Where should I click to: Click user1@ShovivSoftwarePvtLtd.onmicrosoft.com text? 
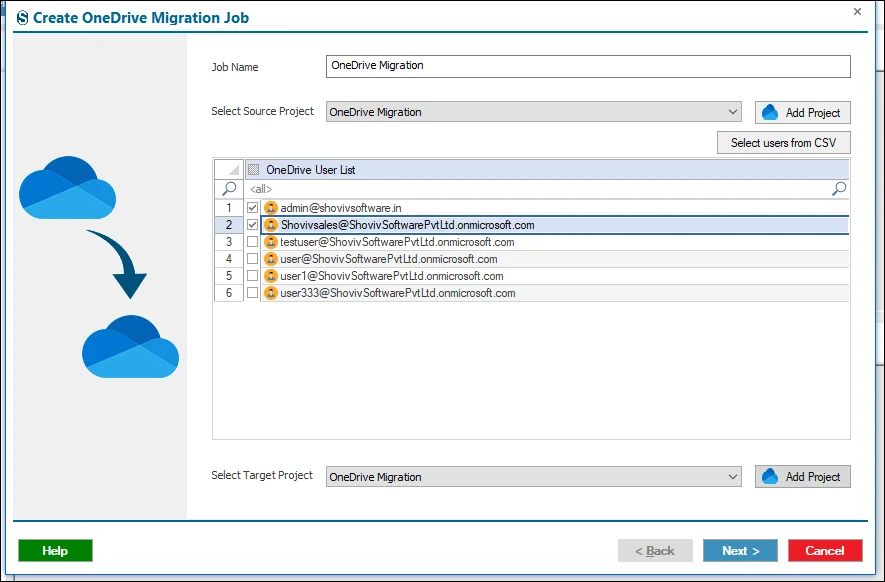(392, 275)
